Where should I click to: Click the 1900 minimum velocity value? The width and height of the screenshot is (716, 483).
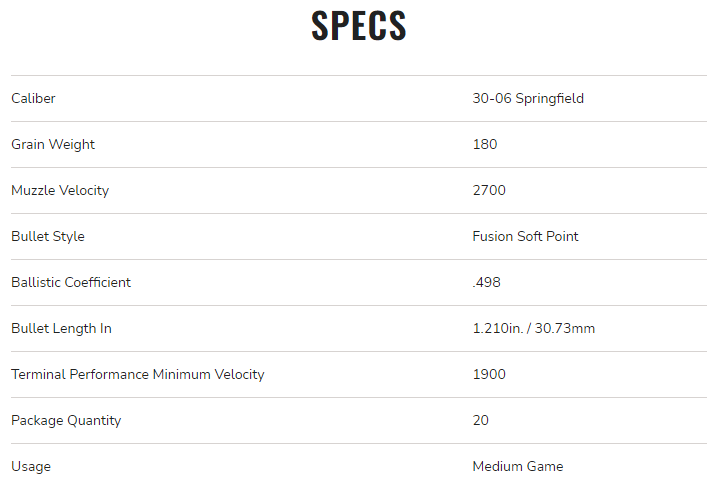point(489,374)
